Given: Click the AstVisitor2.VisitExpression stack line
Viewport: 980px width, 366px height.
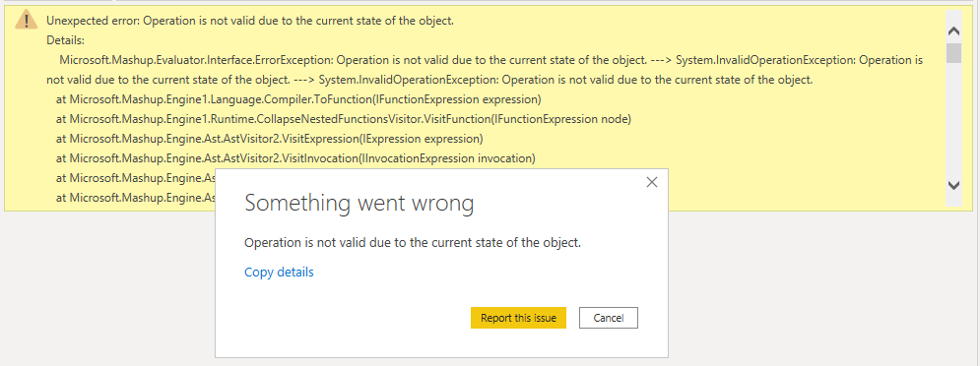Looking at the screenshot, I should 269,139.
